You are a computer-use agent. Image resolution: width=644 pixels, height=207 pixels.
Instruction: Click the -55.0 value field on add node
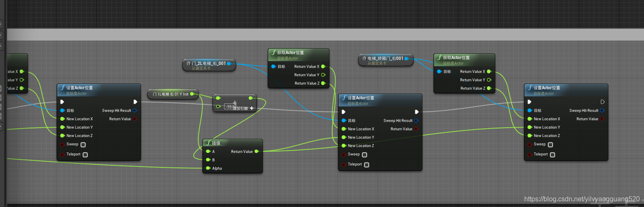(230, 107)
